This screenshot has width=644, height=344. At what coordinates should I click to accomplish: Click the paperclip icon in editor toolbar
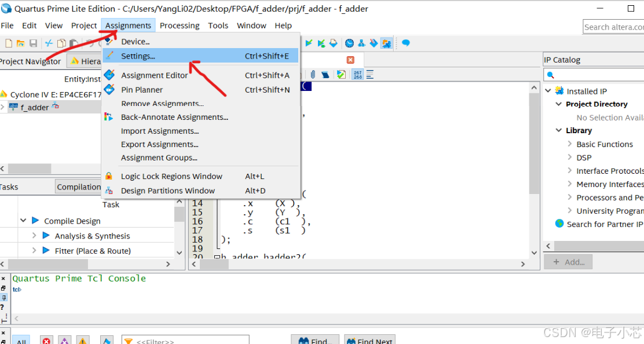click(313, 74)
